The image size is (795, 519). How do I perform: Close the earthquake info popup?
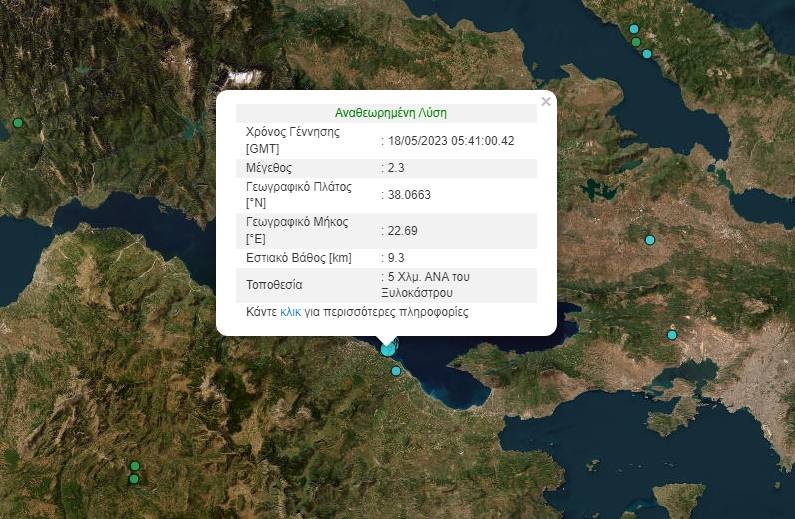[x=545, y=101]
